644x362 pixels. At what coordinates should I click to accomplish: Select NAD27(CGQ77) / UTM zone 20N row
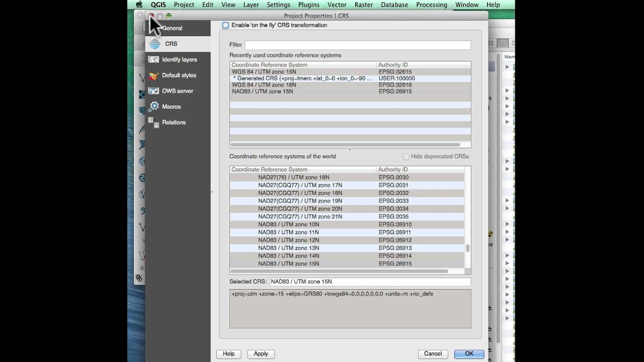click(348, 209)
